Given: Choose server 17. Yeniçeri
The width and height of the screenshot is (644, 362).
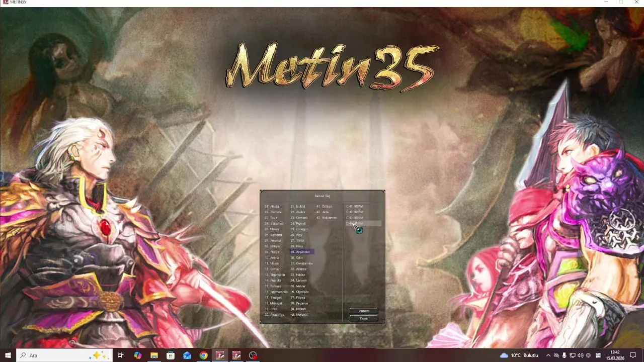Looking at the screenshot, I should pyautogui.click(x=273, y=298).
